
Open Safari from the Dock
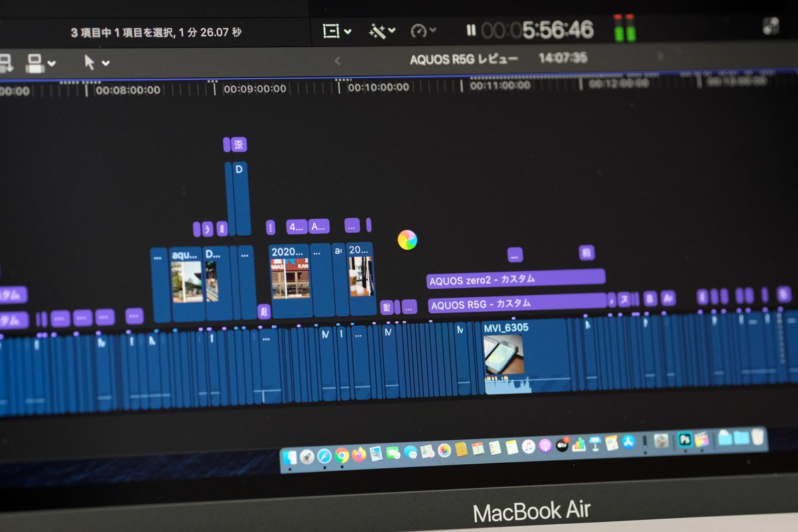[x=325, y=456]
